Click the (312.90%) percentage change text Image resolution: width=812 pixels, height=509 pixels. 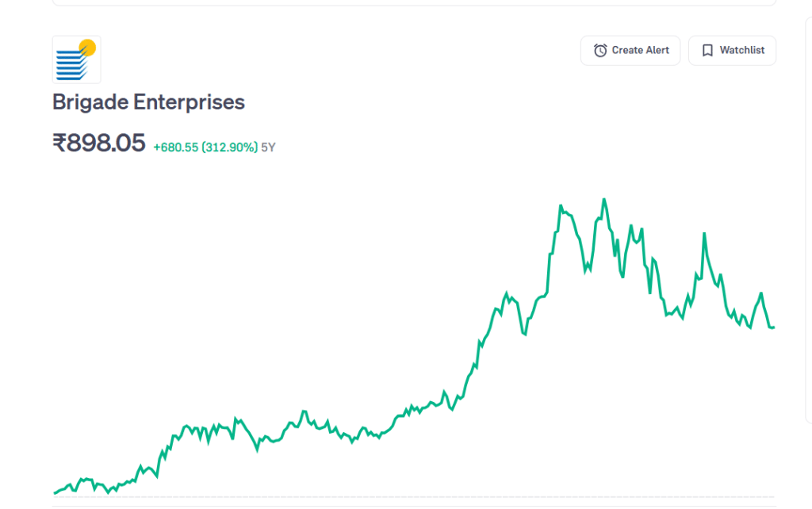coord(230,147)
